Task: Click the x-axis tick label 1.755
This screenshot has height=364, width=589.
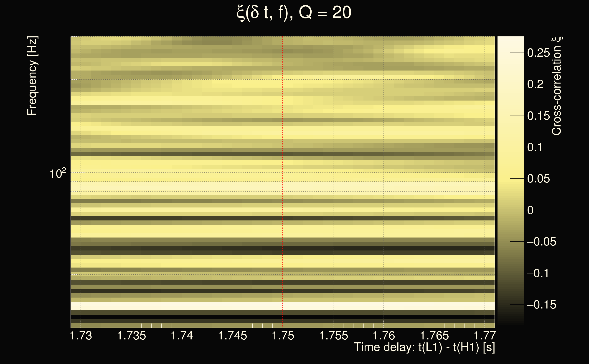Action: tap(333, 336)
